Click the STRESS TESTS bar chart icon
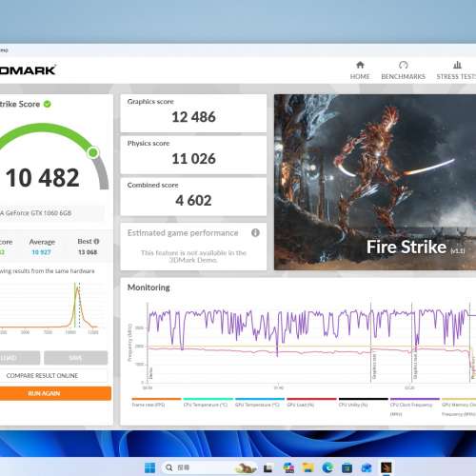This screenshot has width=476, height=476. (457, 65)
